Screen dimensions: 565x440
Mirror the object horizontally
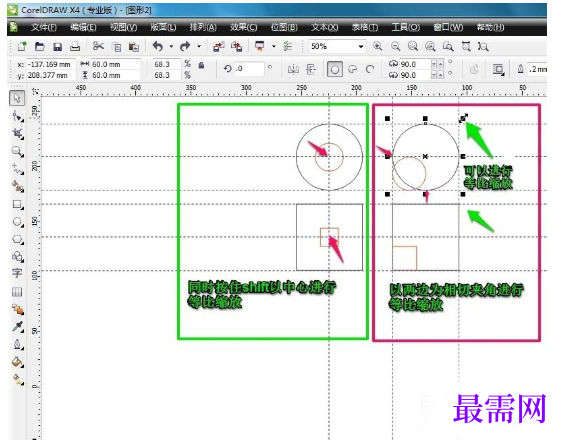[293, 69]
